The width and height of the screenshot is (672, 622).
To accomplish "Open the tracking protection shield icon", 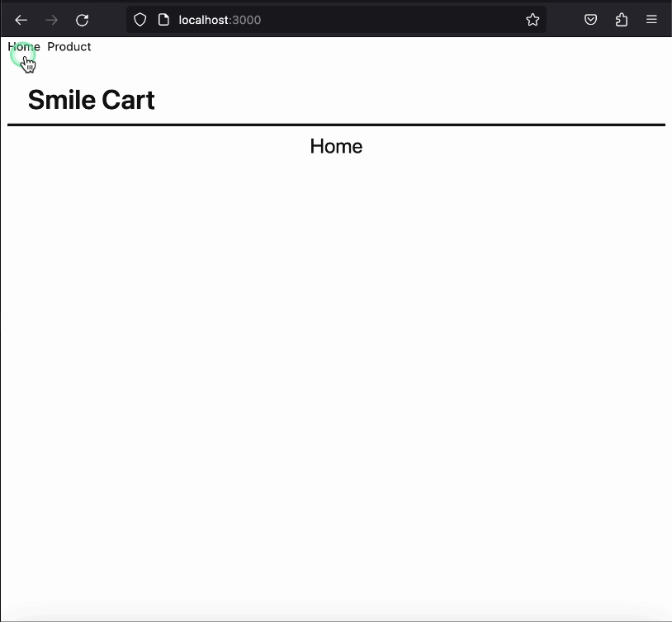I will pos(140,20).
